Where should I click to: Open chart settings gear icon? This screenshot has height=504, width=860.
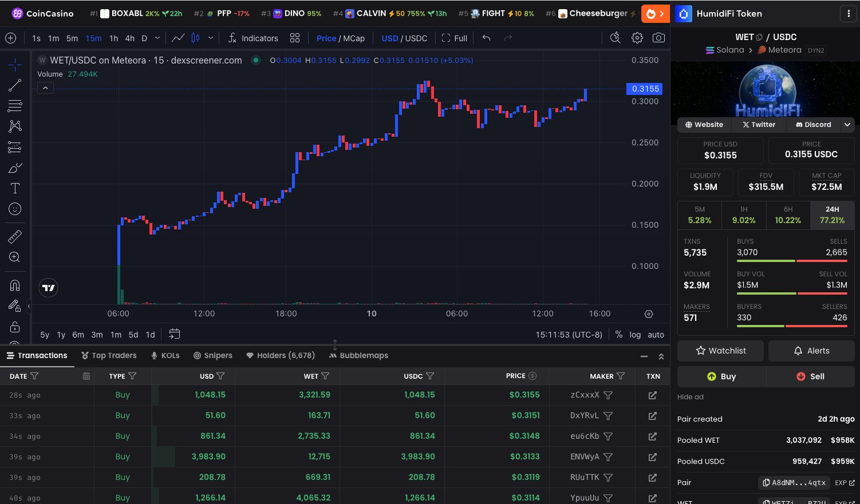[637, 38]
